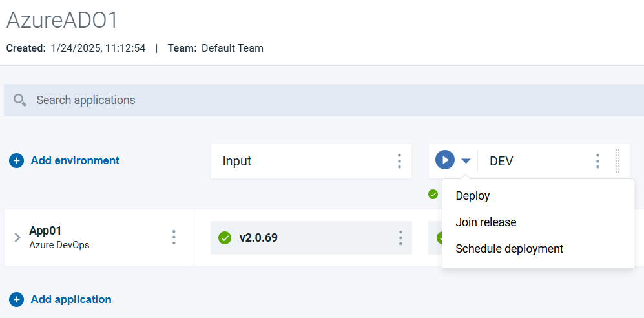The width and height of the screenshot is (644, 318).
Task: Open the DEV environment kebab menu
Action: [597, 161]
